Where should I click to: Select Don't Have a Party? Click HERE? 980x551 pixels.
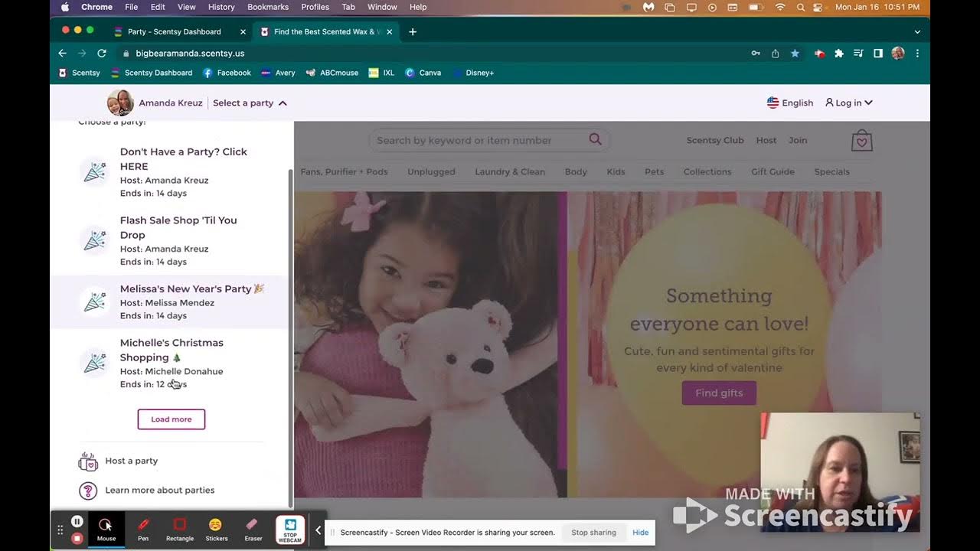(170, 172)
